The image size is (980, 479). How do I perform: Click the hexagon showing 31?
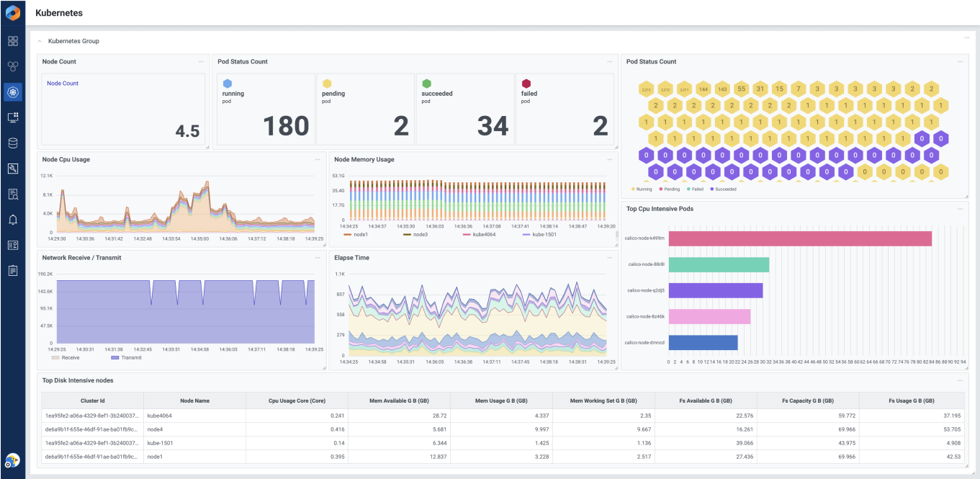tap(760, 89)
